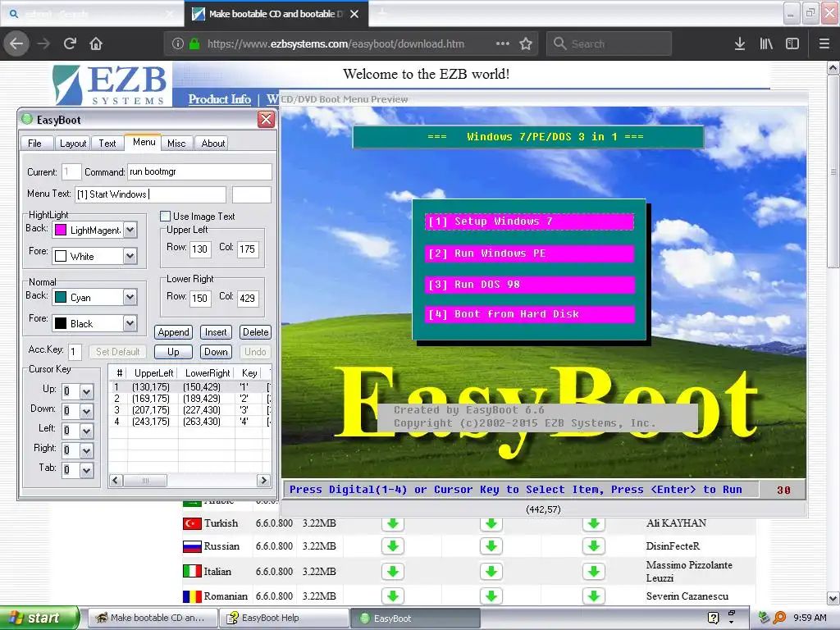Open the downloads arrow icon
Screen dimensions: 840x630
739,44
